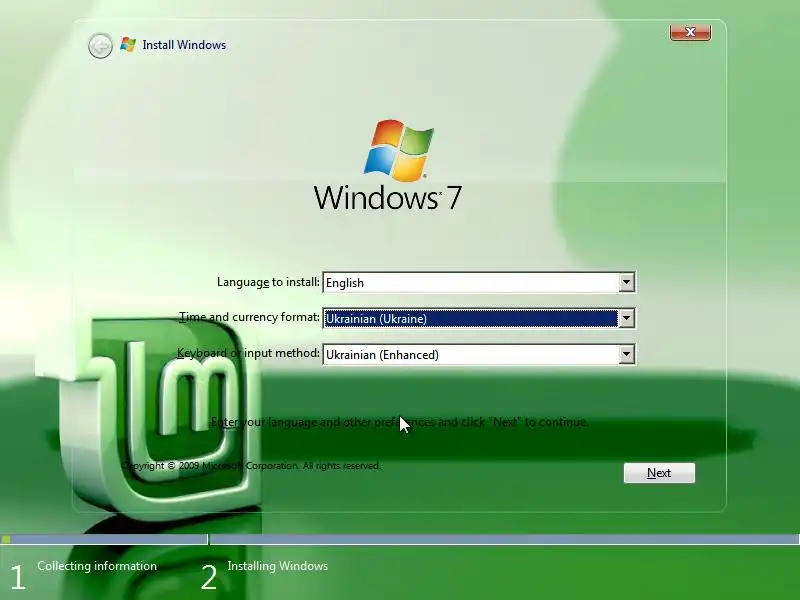The image size is (800, 600).
Task: Click the Windows 7 logo
Action: [389, 165]
